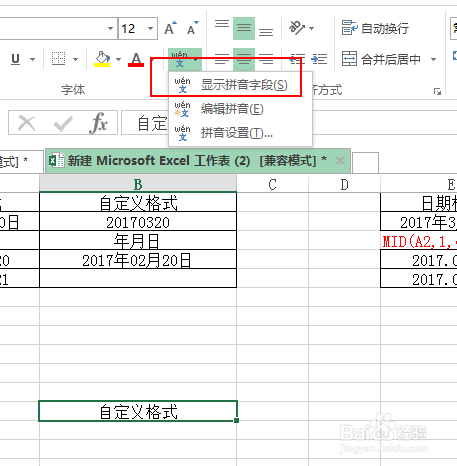Select column B header
This screenshot has height=466, width=457.
coord(138,184)
